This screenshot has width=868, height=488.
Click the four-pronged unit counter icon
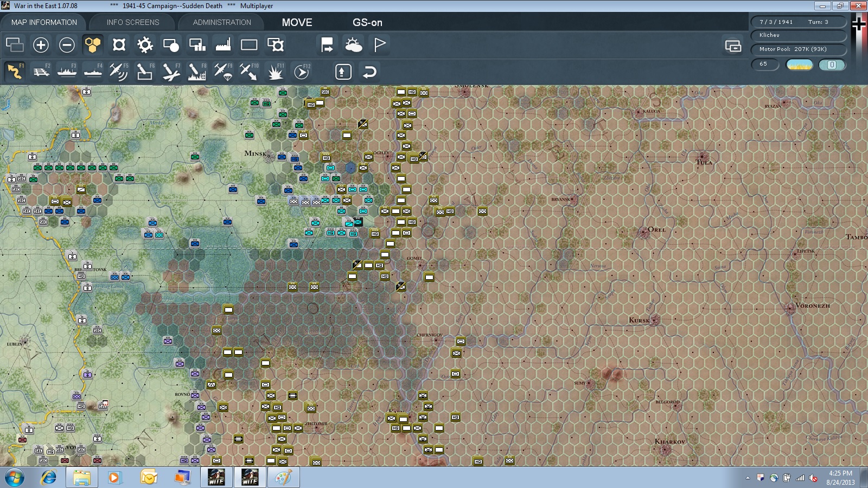pos(119,45)
